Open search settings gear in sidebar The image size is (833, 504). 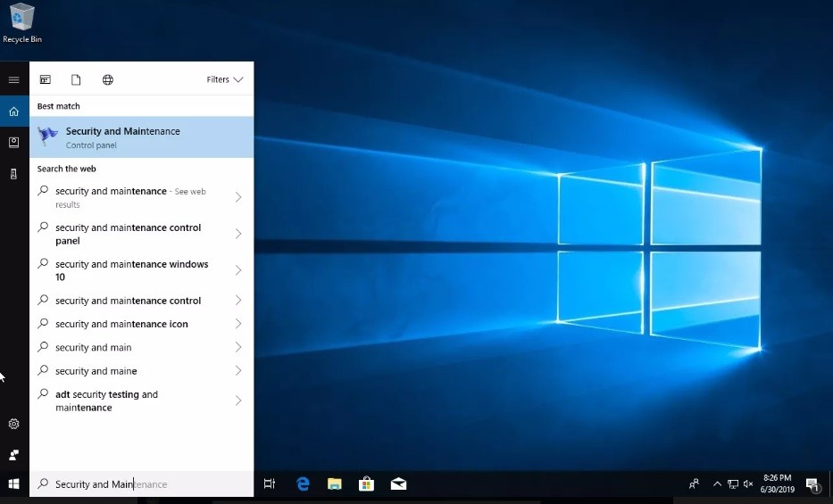pyautogui.click(x=13, y=424)
